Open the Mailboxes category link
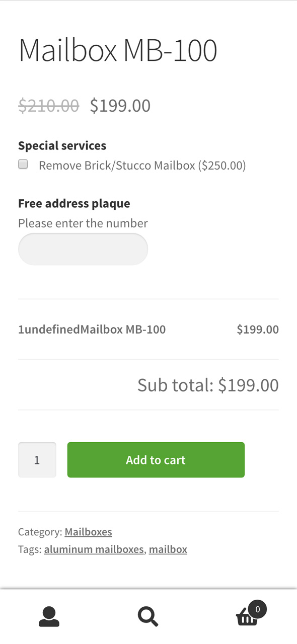Screen dimensions: 297x644 point(88,532)
